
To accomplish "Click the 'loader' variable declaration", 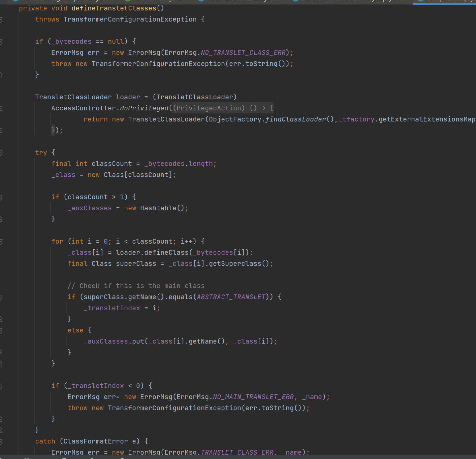I will pyautogui.click(x=128, y=97).
